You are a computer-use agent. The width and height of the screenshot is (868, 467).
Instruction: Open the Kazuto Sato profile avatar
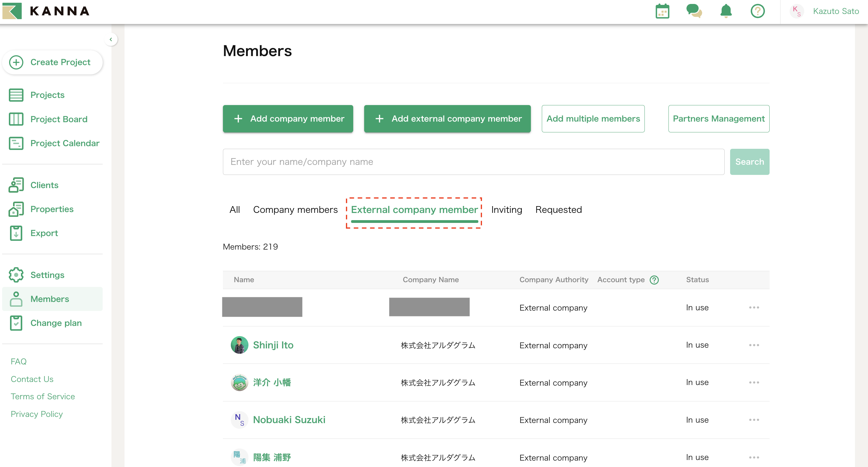click(x=797, y=11)
